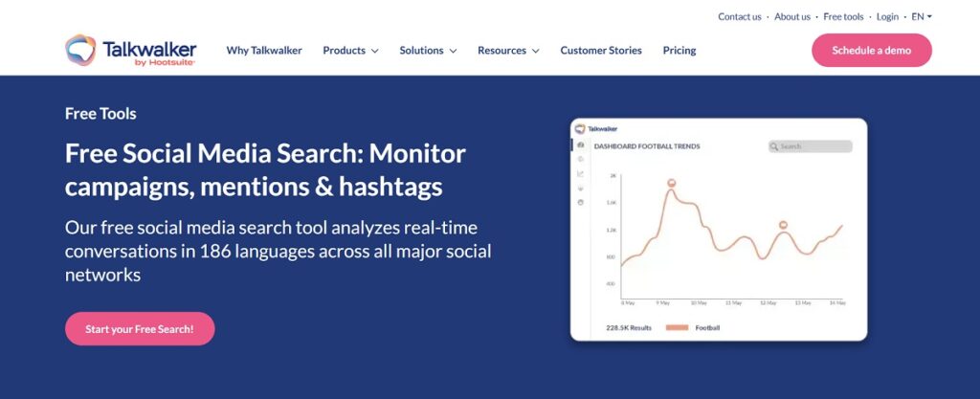The image size is (980, 399).
Task: Click the bottom icon in the dashboard sidebar
Action: 580,202
